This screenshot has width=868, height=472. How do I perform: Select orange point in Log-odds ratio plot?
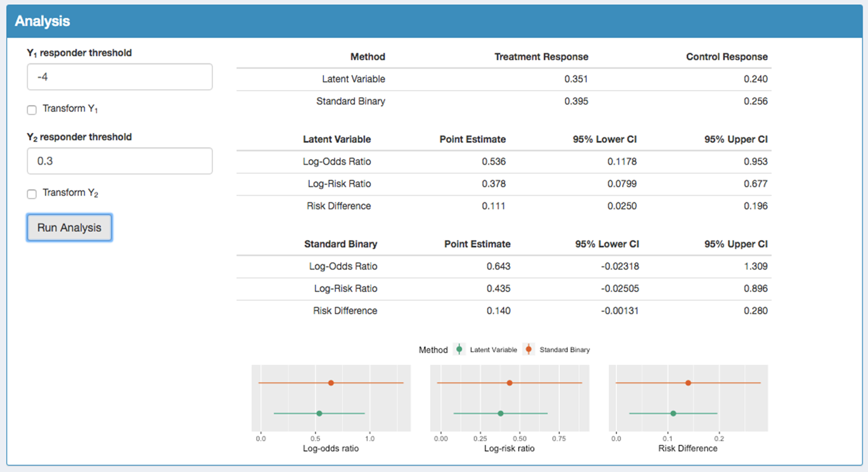point(331,383)
